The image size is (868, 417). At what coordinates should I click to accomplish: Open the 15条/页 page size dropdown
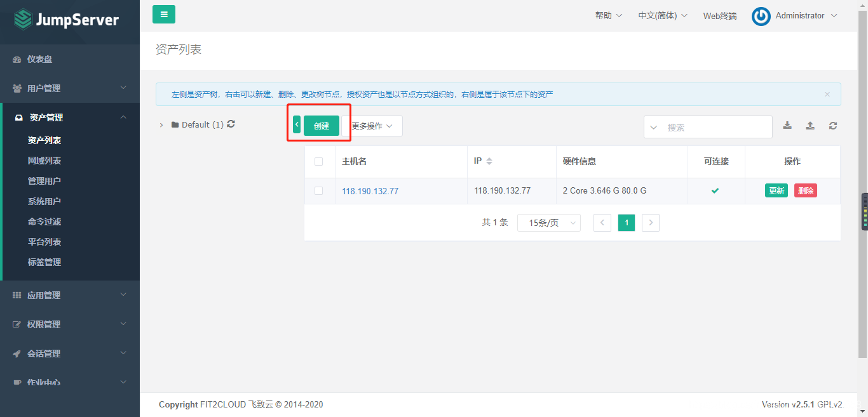pos(549,223)
